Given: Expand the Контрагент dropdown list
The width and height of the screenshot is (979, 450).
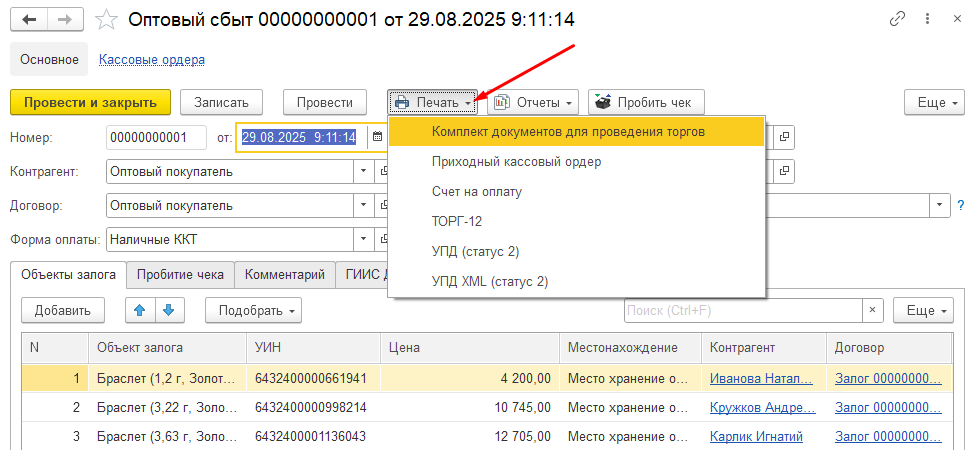Looking at the screenshot, I should point(362,171).
